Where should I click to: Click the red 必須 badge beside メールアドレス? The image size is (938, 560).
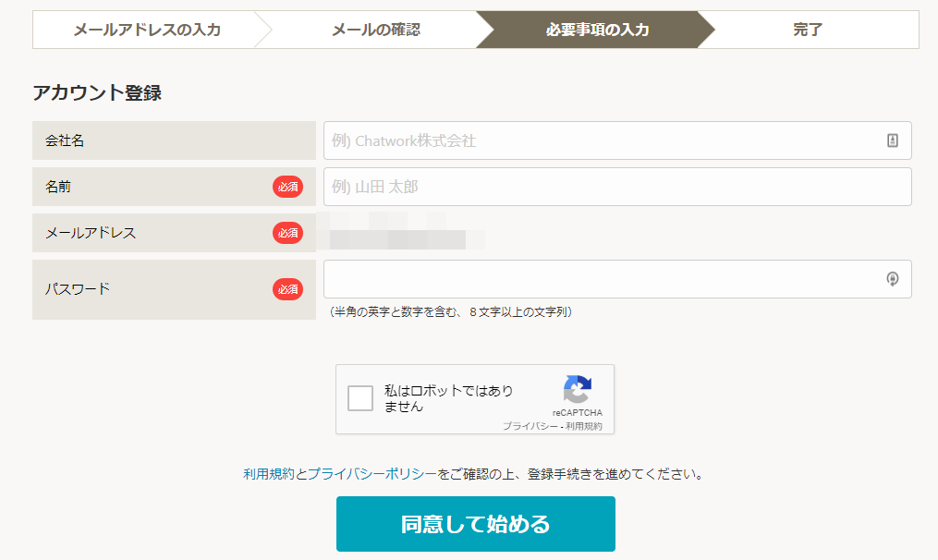(287, 233)
